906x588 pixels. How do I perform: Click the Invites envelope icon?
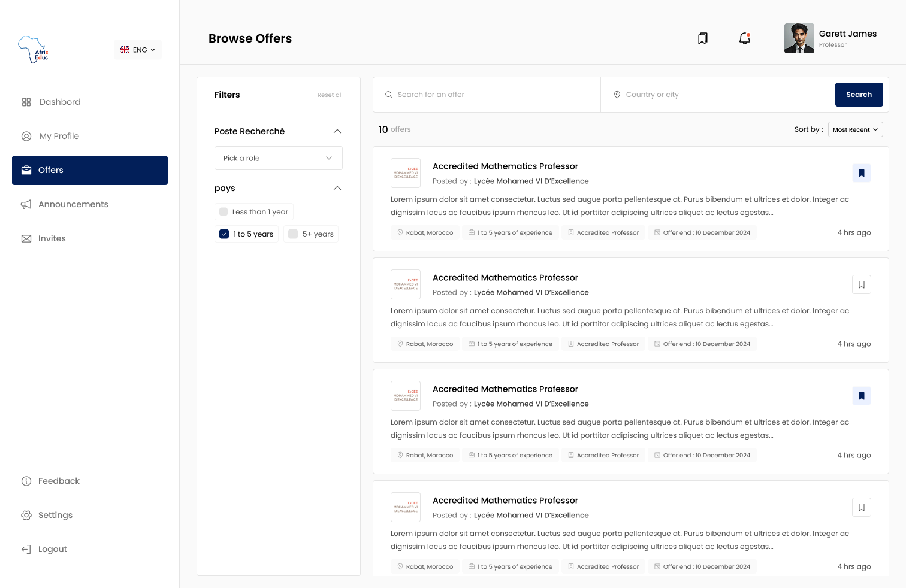(26, 238)
